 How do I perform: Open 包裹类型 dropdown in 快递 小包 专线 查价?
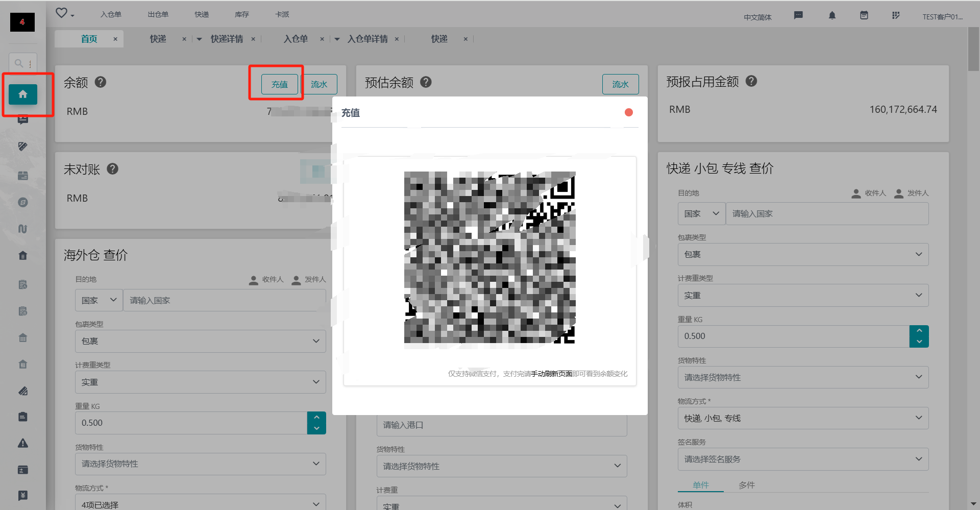click(x=803, y=254)
